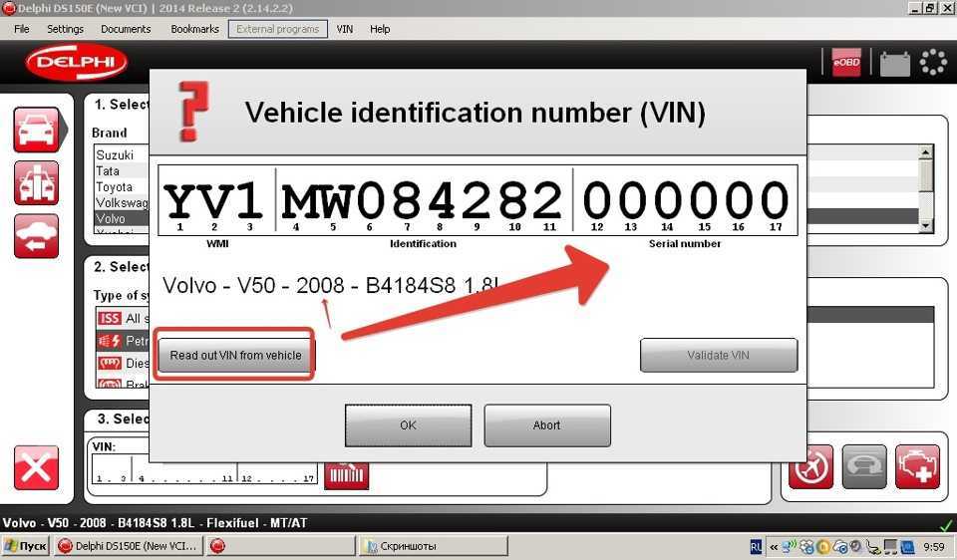Open the Windows Пуск start button
957x560 pixels.
click(x=26, y=546)
